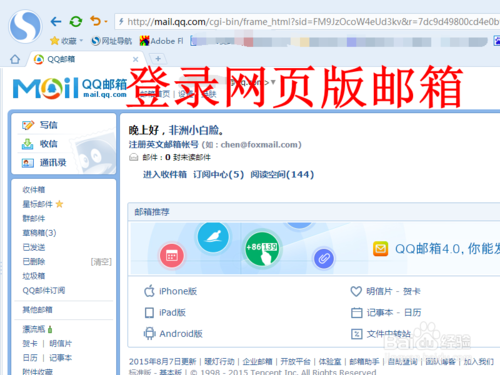
Task: Click the address bar URL field
Action: [307, 22]
